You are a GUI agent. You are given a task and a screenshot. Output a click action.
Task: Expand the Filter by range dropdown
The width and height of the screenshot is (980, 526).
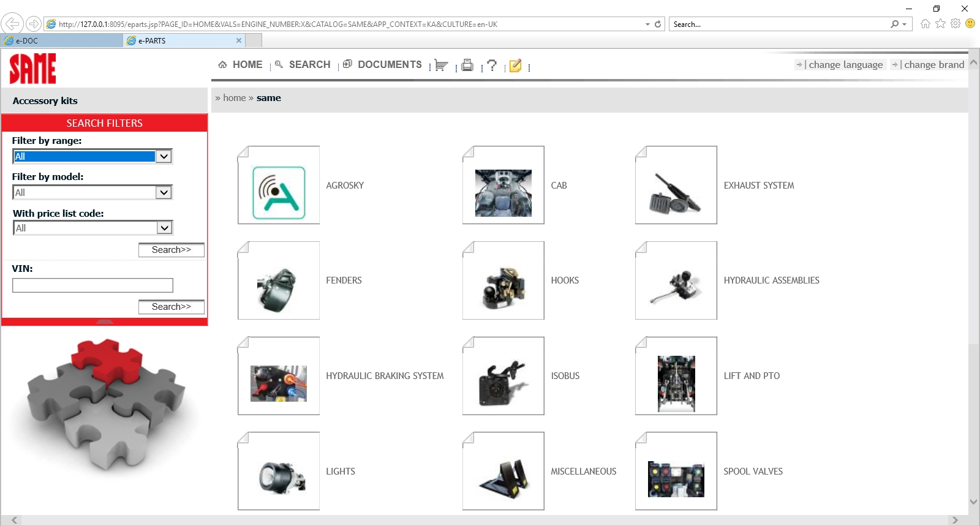[x=164, y=156]
